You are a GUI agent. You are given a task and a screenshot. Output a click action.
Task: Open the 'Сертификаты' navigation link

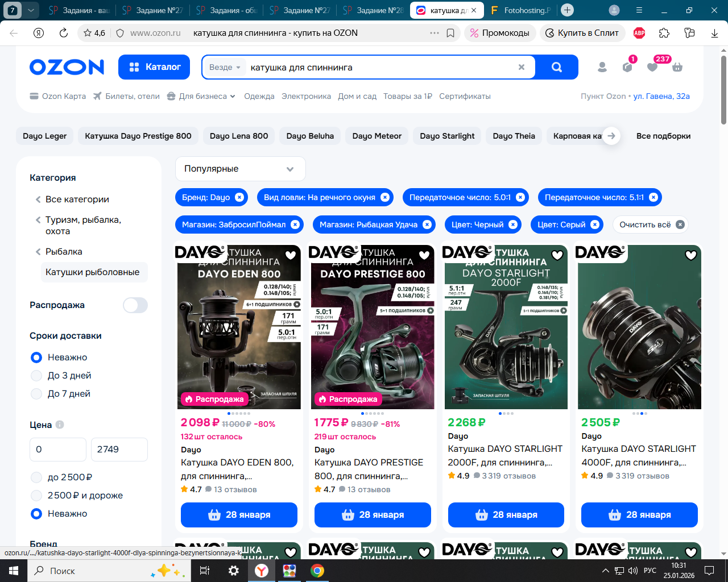465,96
